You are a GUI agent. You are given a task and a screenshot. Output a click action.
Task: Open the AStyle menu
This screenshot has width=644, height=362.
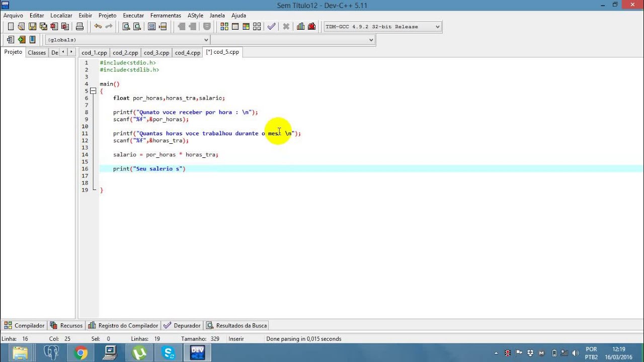(x=195, y=16)
